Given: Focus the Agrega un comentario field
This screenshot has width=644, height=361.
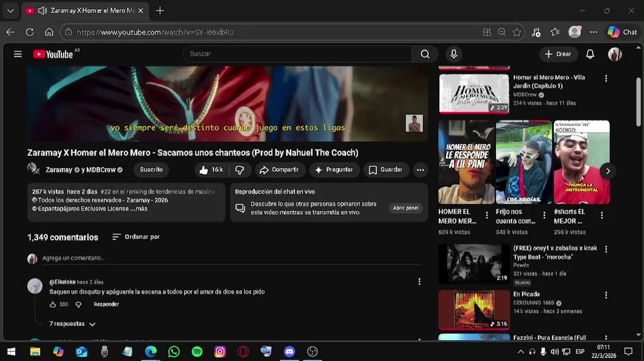Looking at the screenshot, I should (232, 258).
